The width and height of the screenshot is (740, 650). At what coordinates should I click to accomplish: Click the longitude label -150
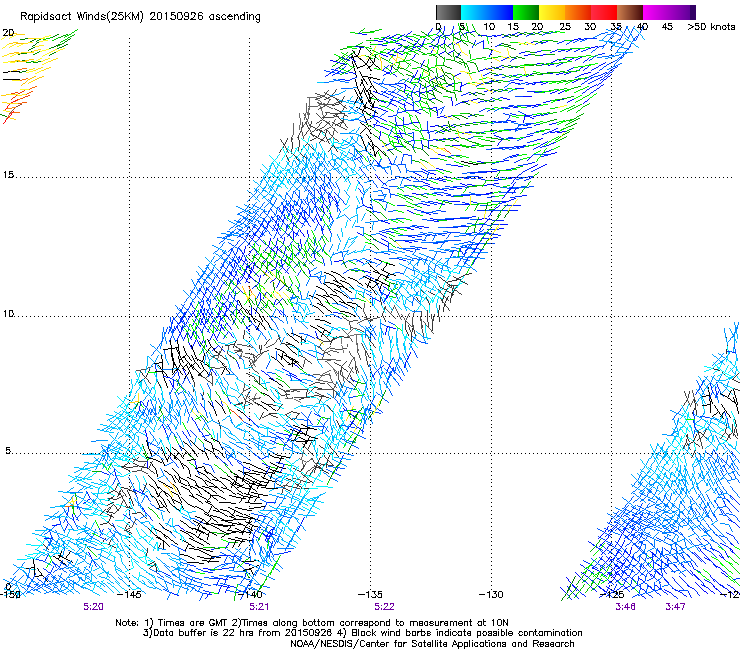pos(9,595)
